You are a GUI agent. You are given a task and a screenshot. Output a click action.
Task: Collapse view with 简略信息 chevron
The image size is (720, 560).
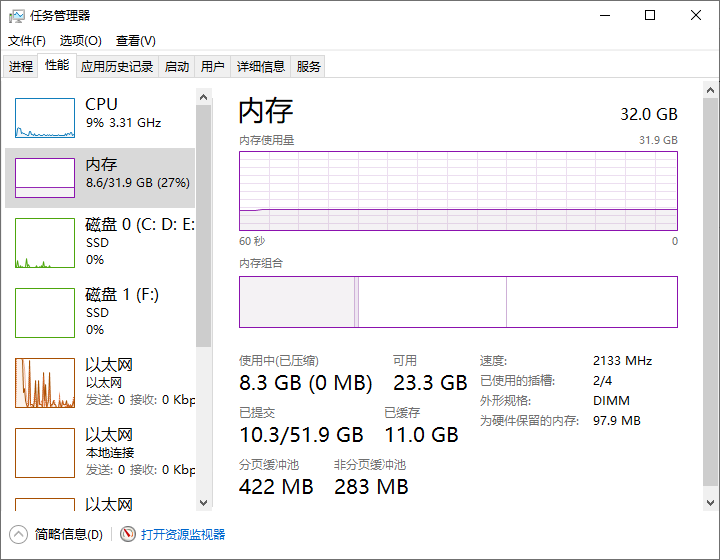point(19,534)
